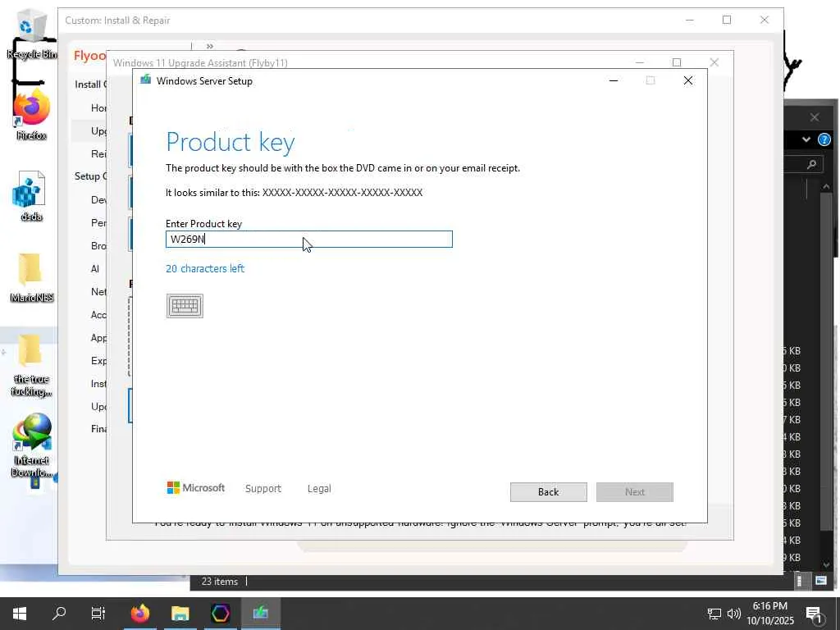
Task: Close the Windows Server Setup window
Action: tap(688, 80)
